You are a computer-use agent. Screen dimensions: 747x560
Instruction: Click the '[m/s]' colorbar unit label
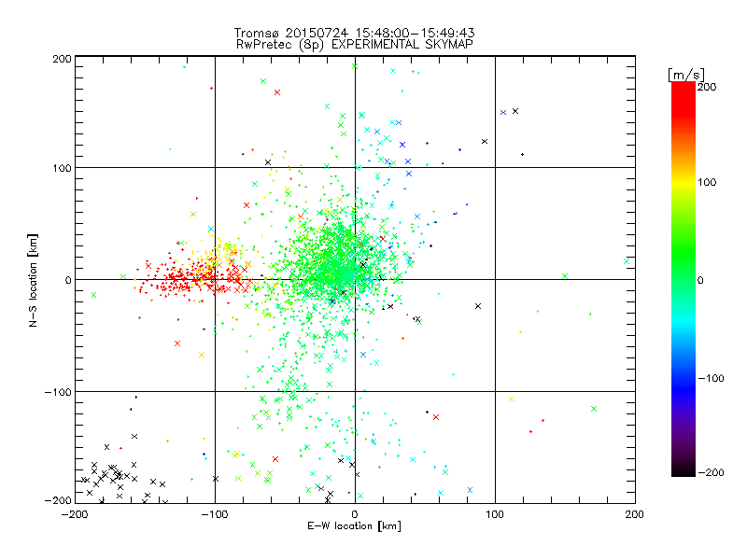coord(686,75)
